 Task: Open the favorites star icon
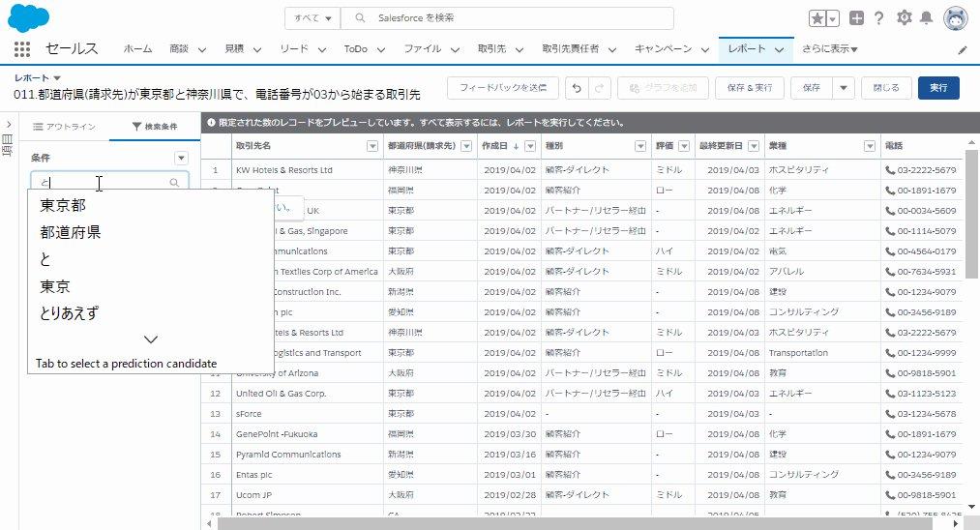(x=817, y=18)
